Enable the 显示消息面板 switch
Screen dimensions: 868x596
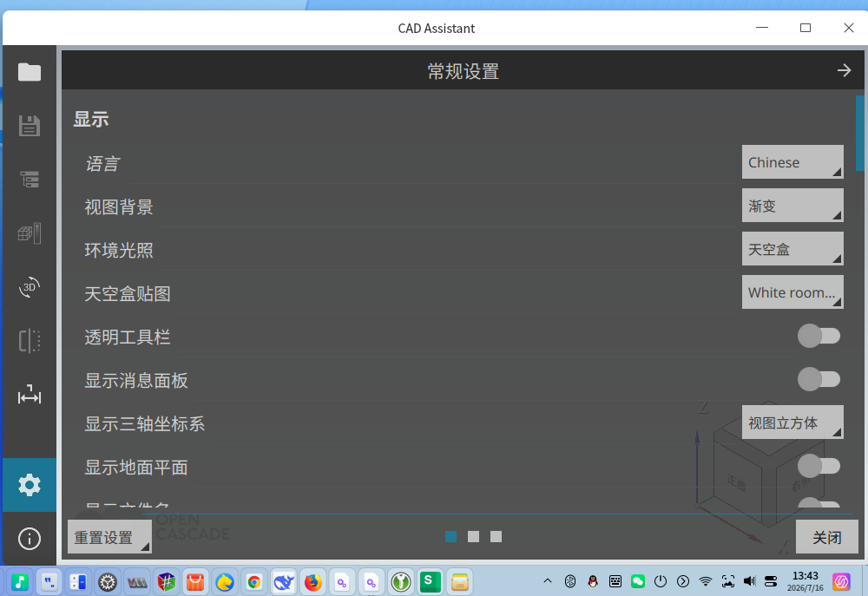819,379
